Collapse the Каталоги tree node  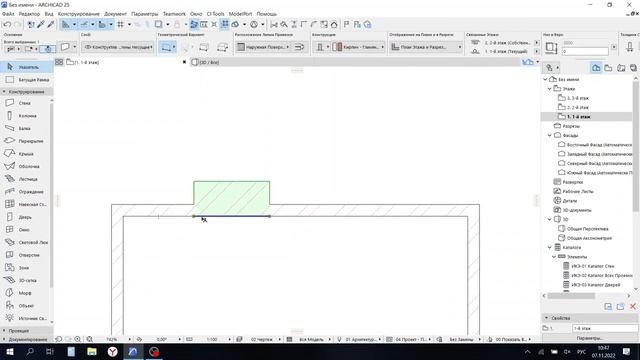(549, 247)
